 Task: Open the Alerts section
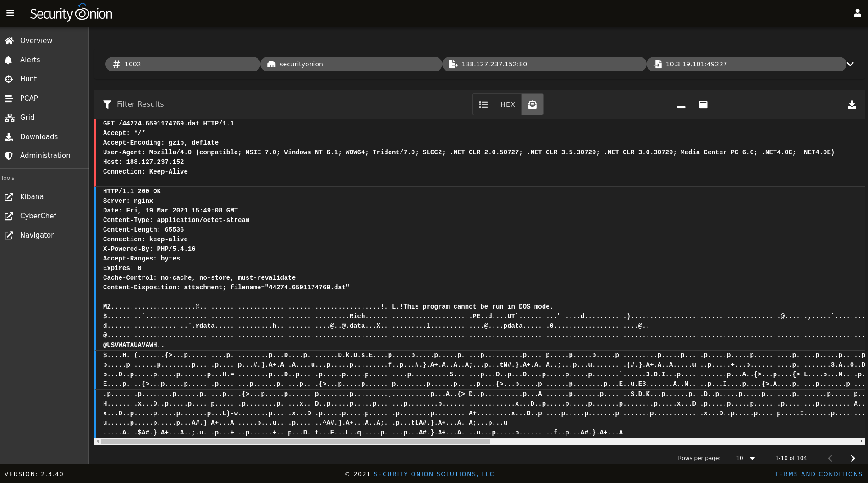(x=30, y=60)
